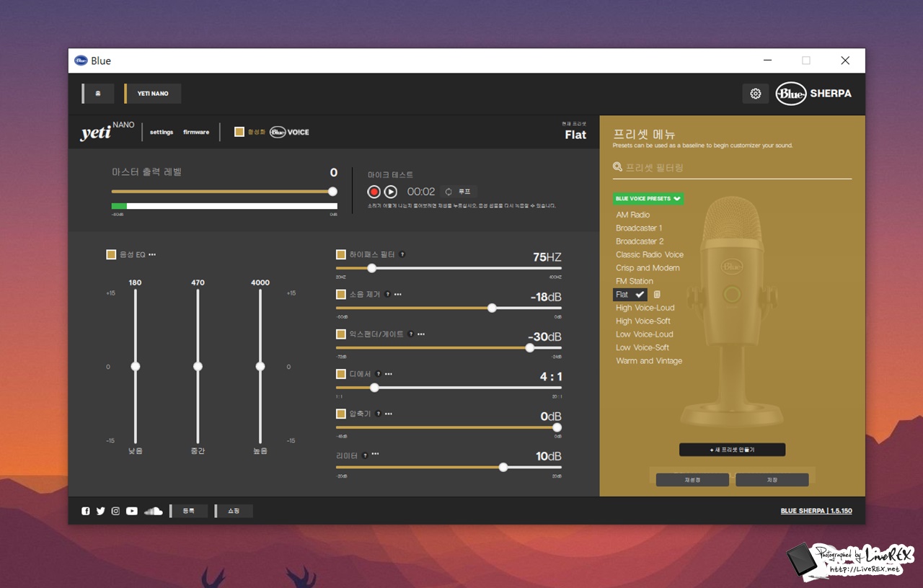
Task: Click the 등록 button in footer
Action: 189,511
